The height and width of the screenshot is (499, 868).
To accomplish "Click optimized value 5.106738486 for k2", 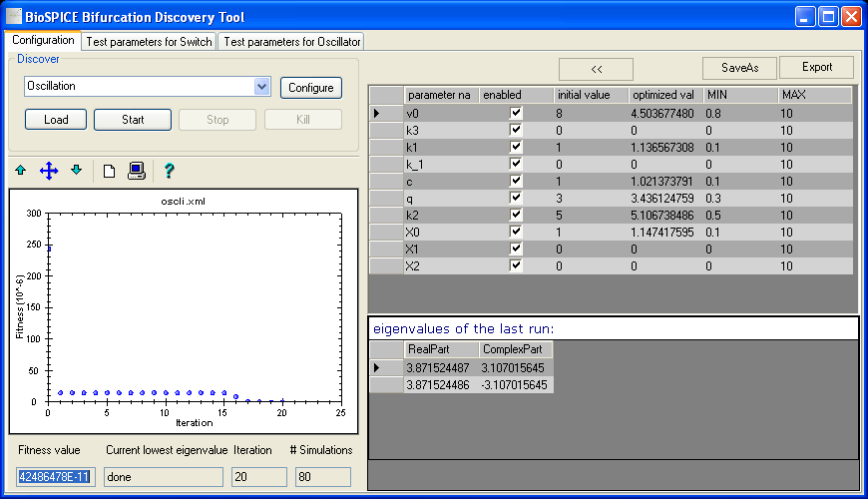I will click(665, 215).
